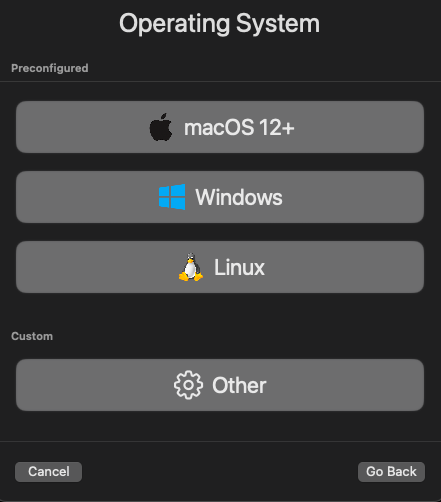Click the Preconfigured section header
The image size is (441, 502).
click(50, 68)
